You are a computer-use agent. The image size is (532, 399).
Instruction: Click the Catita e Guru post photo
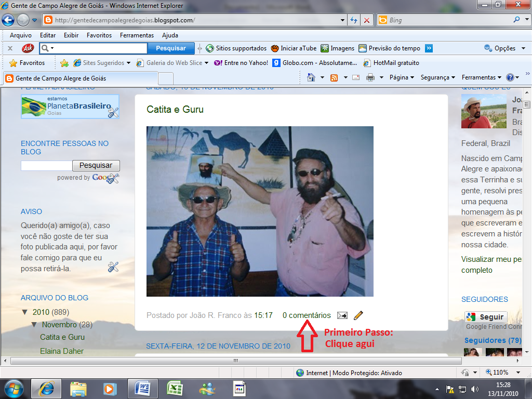(260, 211)
